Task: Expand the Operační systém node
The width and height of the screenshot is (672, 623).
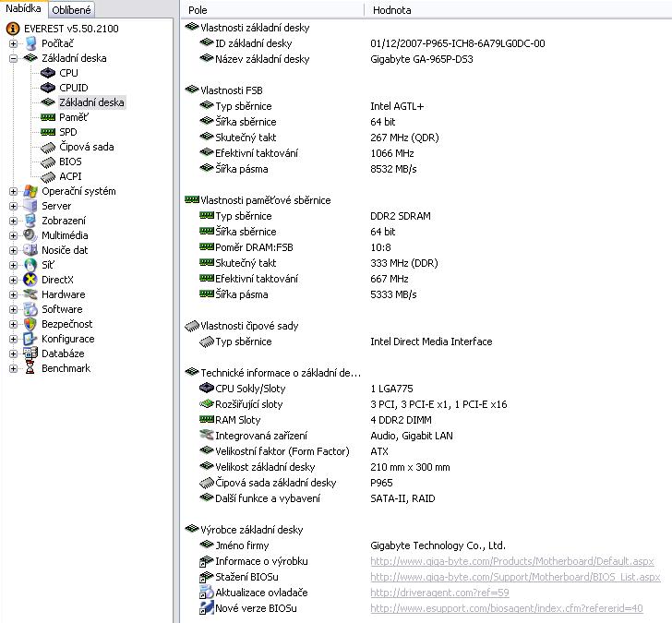Action: click(13, 192)
